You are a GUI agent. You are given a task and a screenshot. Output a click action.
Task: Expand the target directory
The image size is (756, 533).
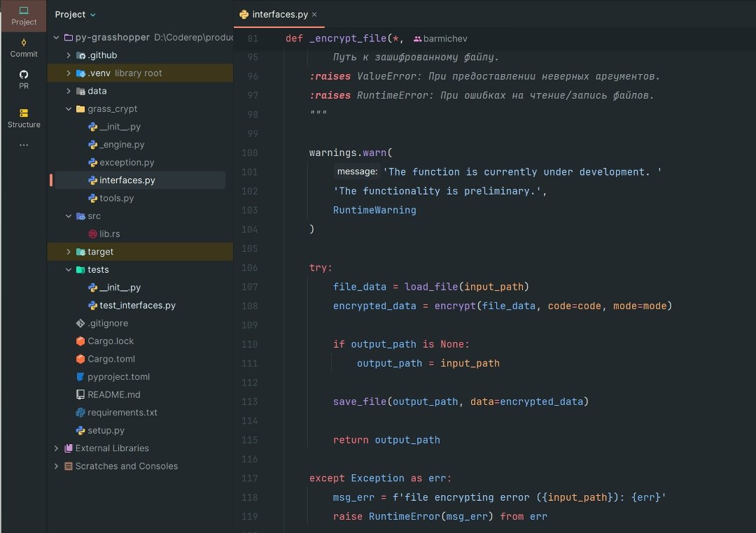click(67, 251)
